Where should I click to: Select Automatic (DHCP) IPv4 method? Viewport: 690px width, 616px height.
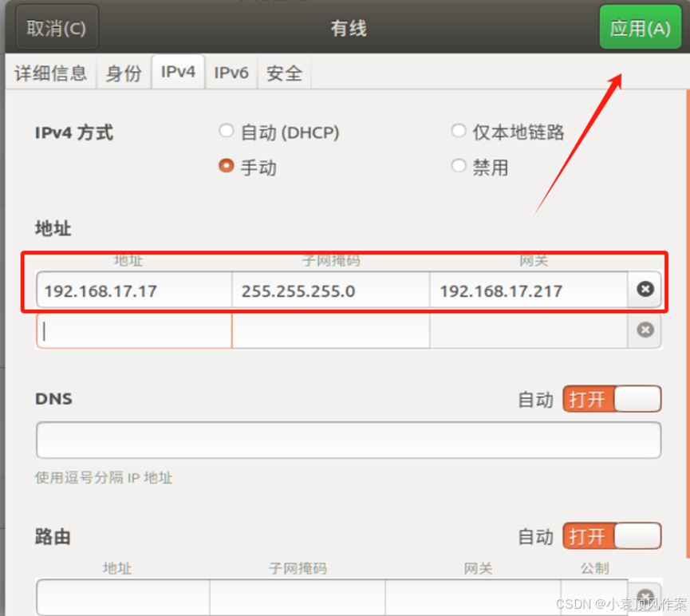tap(279, 132)
